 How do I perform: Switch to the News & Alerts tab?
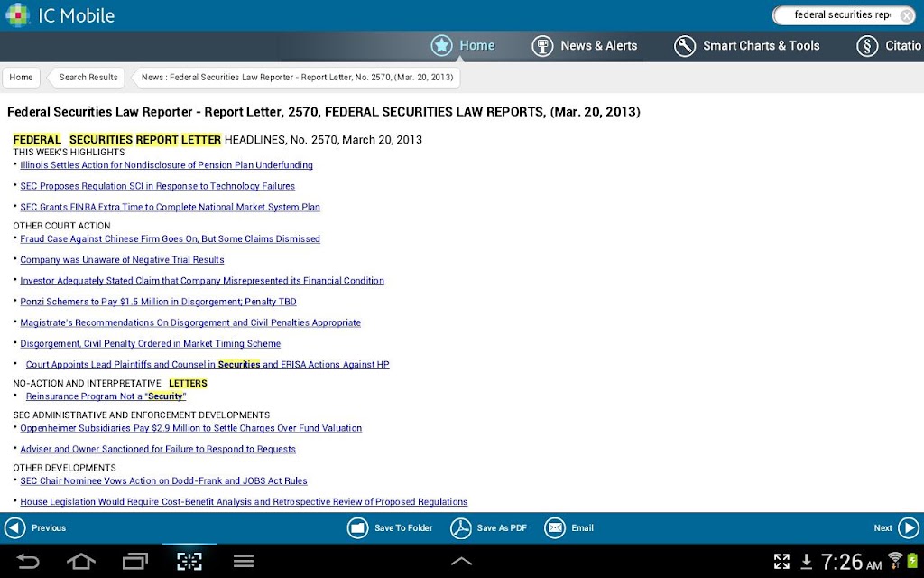pyautogui.click(x=599, y=45)
